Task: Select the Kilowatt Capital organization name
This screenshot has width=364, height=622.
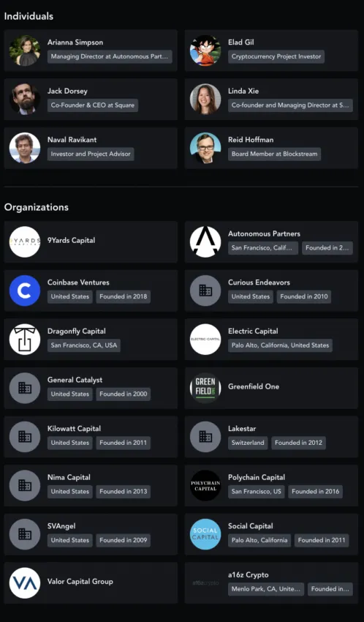Action: 74,428
